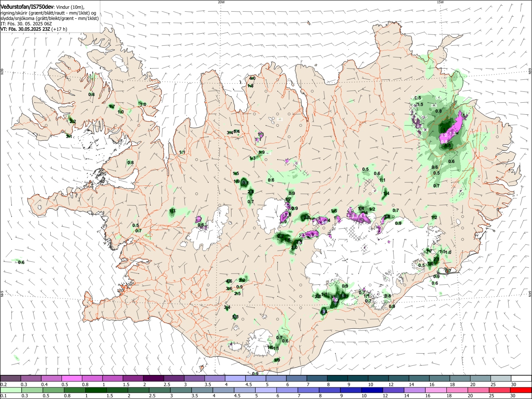Pick upper legend swatch between 14 and 16
This screenshot has height=399, width=532.
coord(419,379)
